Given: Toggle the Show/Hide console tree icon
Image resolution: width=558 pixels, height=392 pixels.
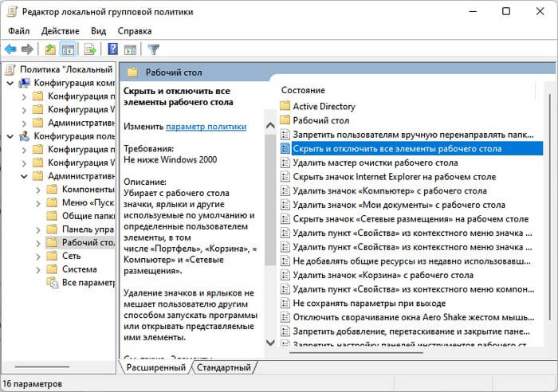Looking at the screenshot, I should tap(68, 49).
